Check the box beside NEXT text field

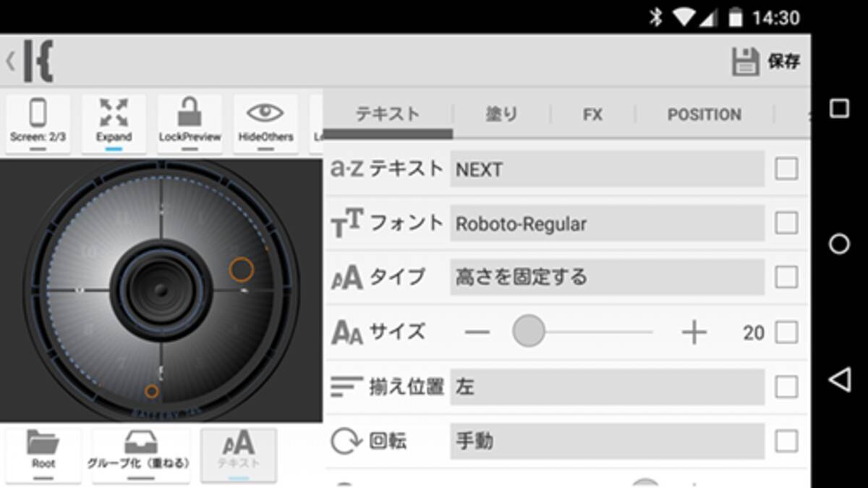point(786,169)
